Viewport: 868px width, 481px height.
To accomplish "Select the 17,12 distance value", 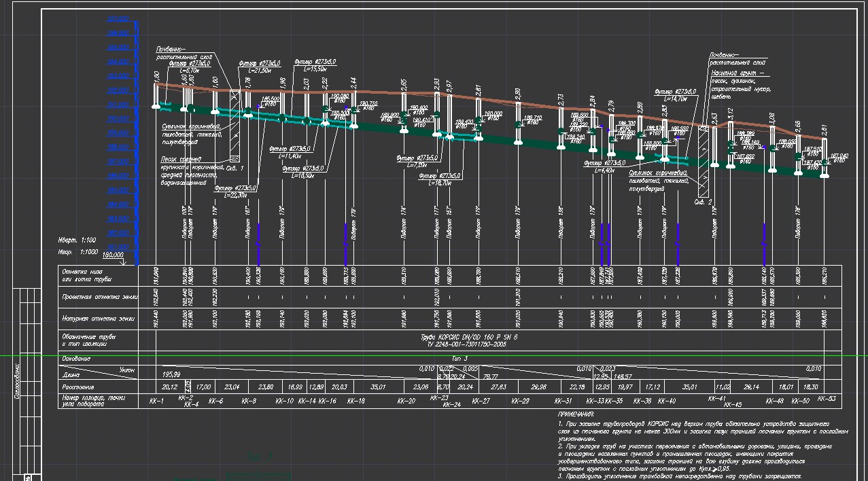I will pos(653,387).
